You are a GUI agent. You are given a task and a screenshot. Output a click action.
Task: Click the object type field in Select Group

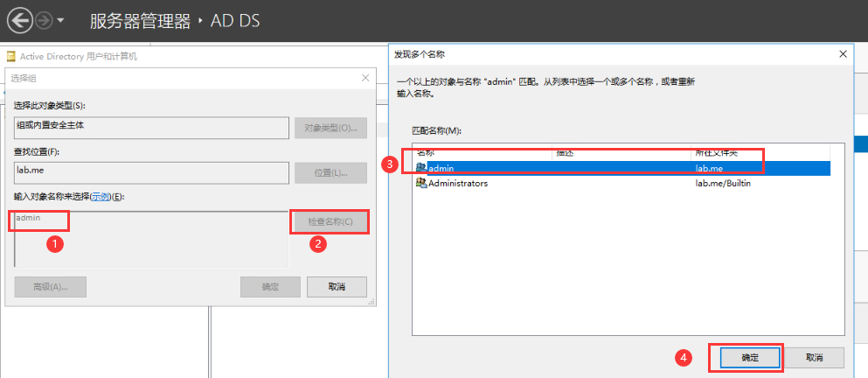151,128
